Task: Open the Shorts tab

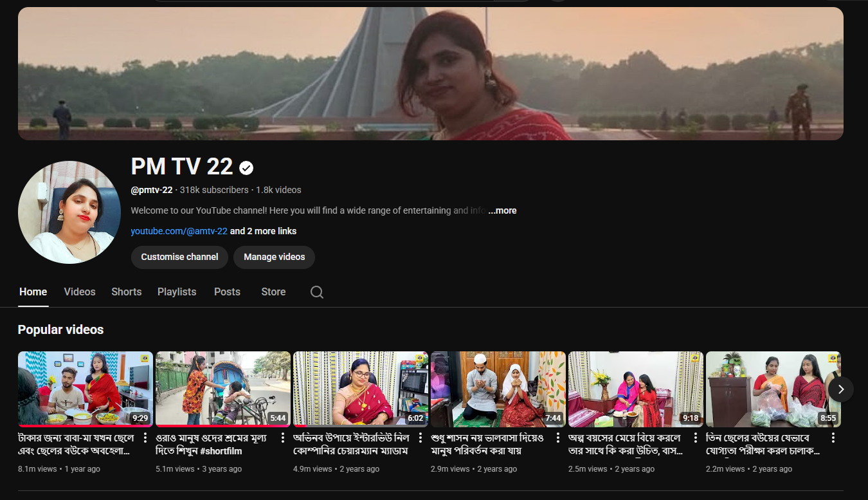Action: pyautogui.click(x=126, y=292)
